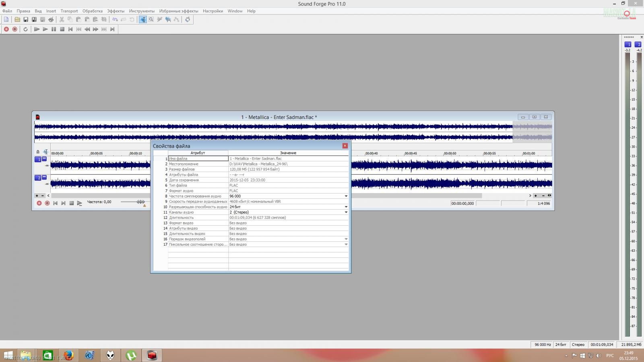Screen dimensions: 644x362
Task: Toggle meter channel 1 button
Action: point(628,44)
